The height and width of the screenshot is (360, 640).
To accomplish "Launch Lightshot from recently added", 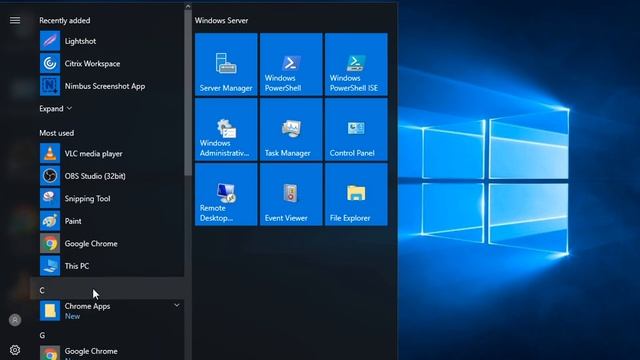I will [107, 41].
